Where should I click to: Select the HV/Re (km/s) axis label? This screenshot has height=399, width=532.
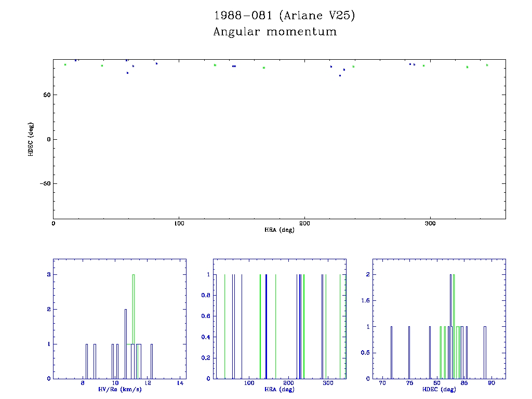(119, 389)
